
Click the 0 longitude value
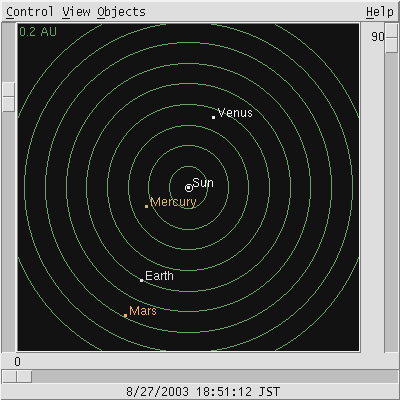17,362
